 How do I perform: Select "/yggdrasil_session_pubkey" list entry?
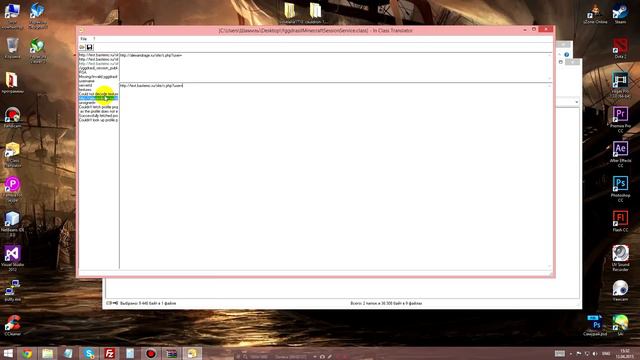tap(98, 68)
